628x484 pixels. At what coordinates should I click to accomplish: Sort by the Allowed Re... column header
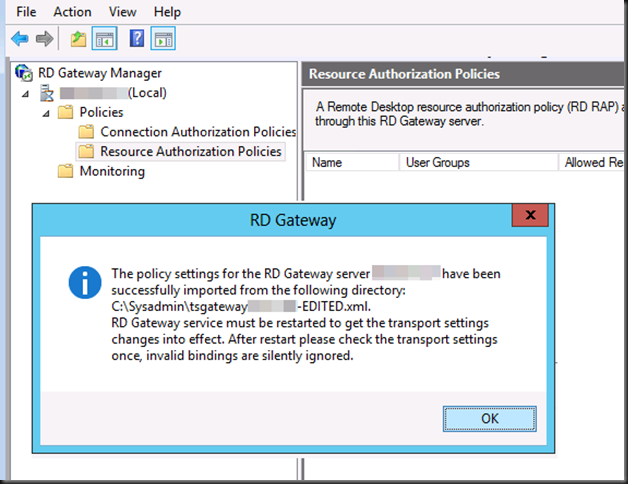(593, 162)
